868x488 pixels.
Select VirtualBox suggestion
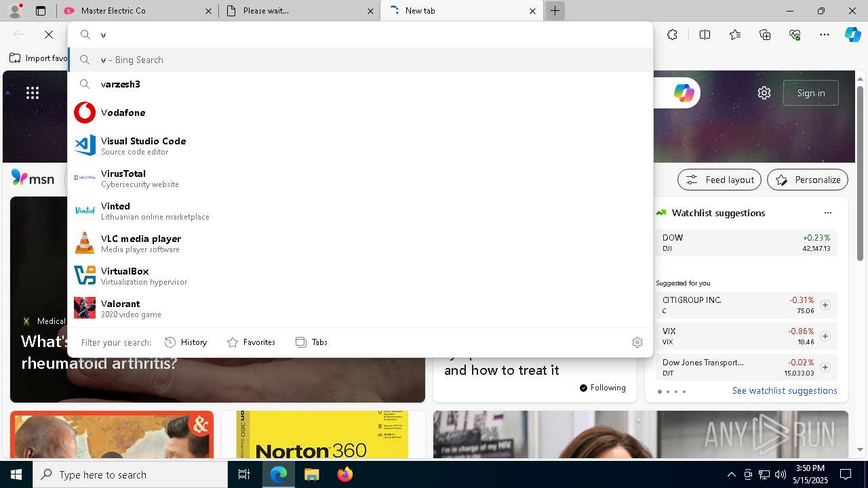[360, 275]
